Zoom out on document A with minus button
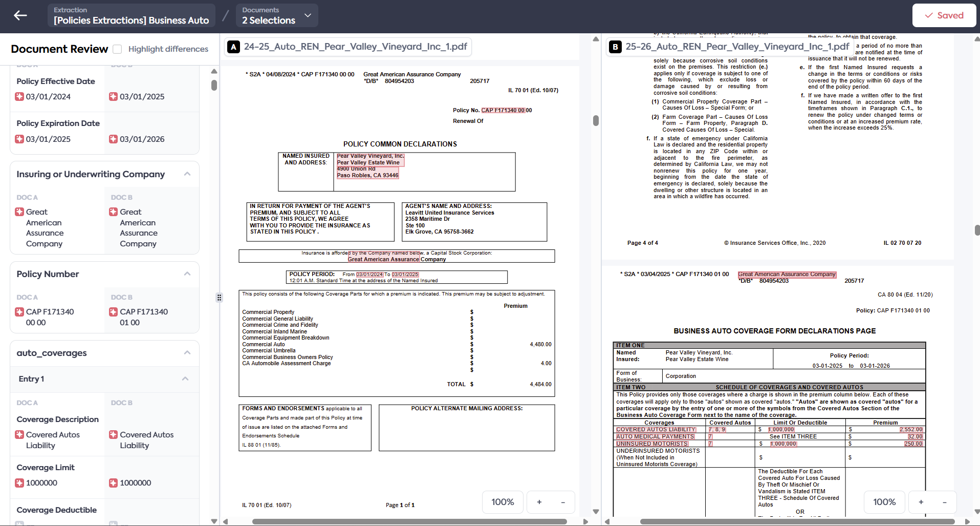This screenshot has width=980, height=526. [x=563, y=502]
